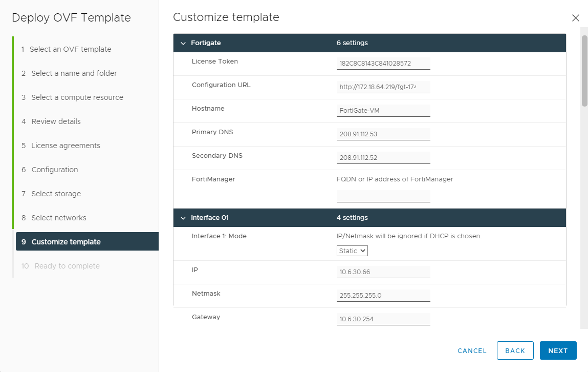The height and width of the screenshot is (372, 588).
Task: Click the Secondary DNS field
Action: pyautogui.click(x=383, y=157)
